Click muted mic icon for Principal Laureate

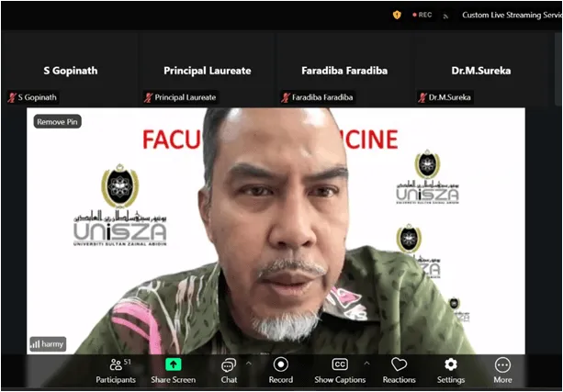pyautogui.click(x=148, y=97)
